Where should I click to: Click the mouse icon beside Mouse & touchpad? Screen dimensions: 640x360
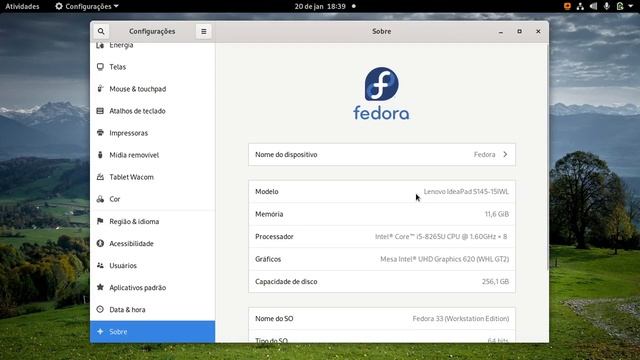coord(100,89)
